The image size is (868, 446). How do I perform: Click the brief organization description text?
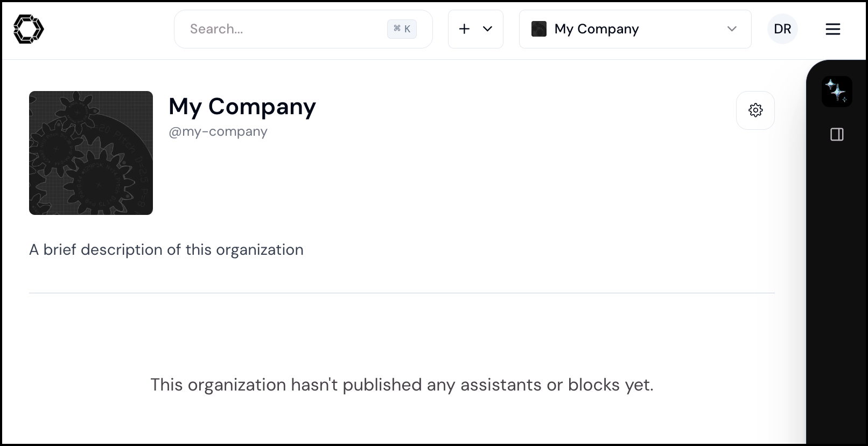point(166,250)
